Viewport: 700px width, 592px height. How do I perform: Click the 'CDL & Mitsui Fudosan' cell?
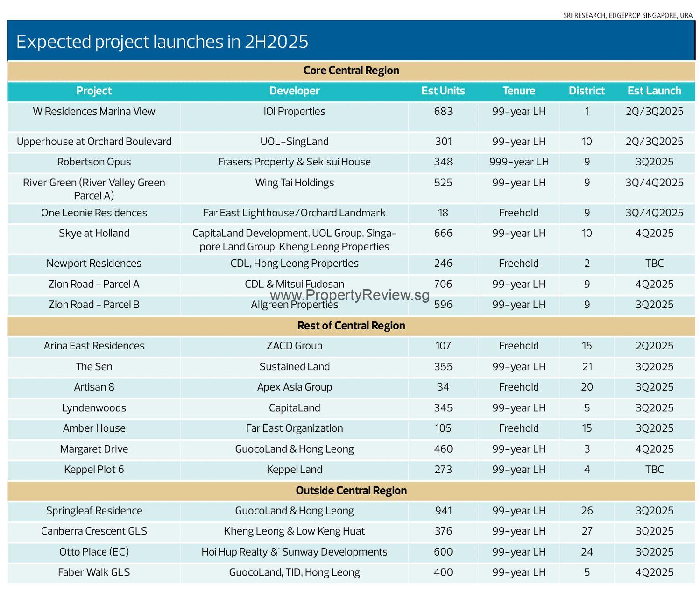click(294, 284)
